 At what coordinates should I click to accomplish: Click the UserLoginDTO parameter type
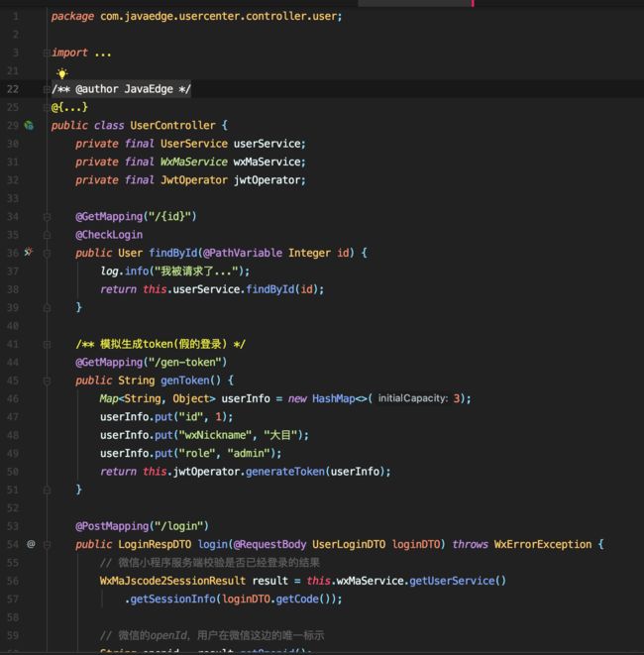coord(349,544)
